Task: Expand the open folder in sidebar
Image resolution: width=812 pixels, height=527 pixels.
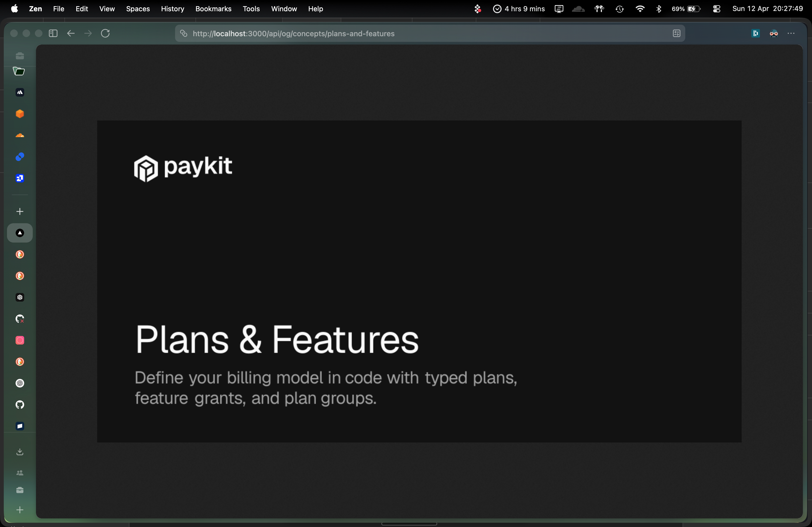Action: pos(19,71)
